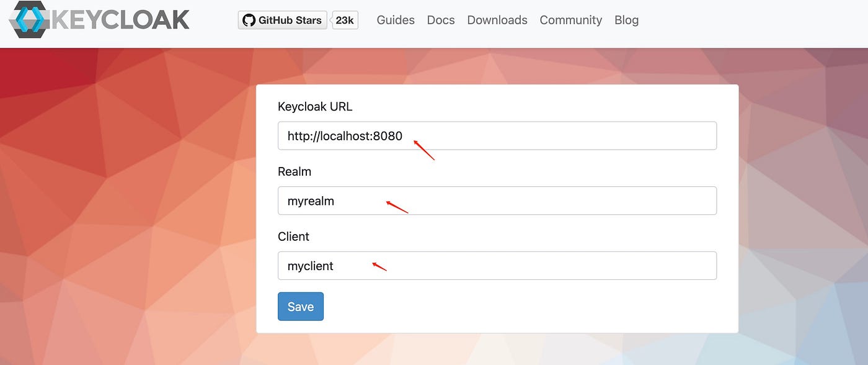
Task: Open the Community navigation item
Action: tap(570, 20)
